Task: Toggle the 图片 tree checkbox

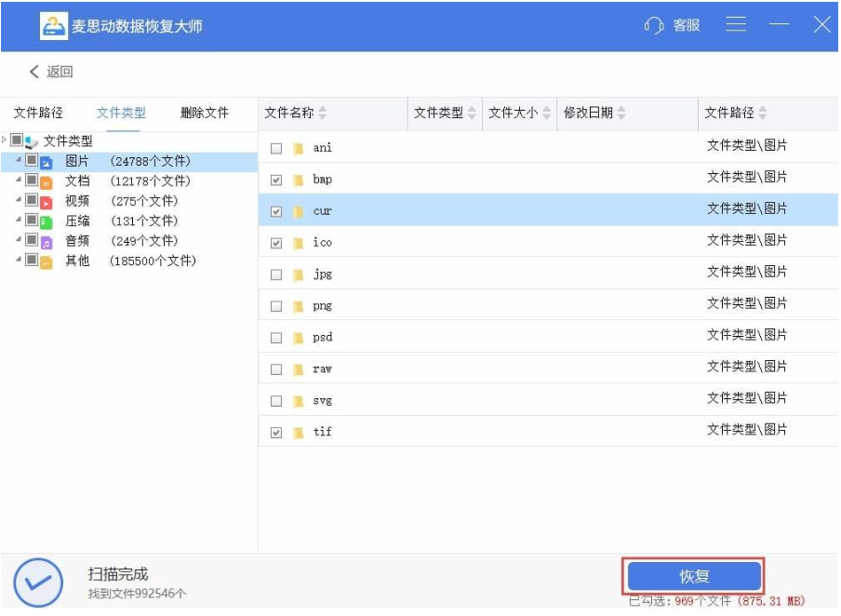Action: [x=32, y=160]
